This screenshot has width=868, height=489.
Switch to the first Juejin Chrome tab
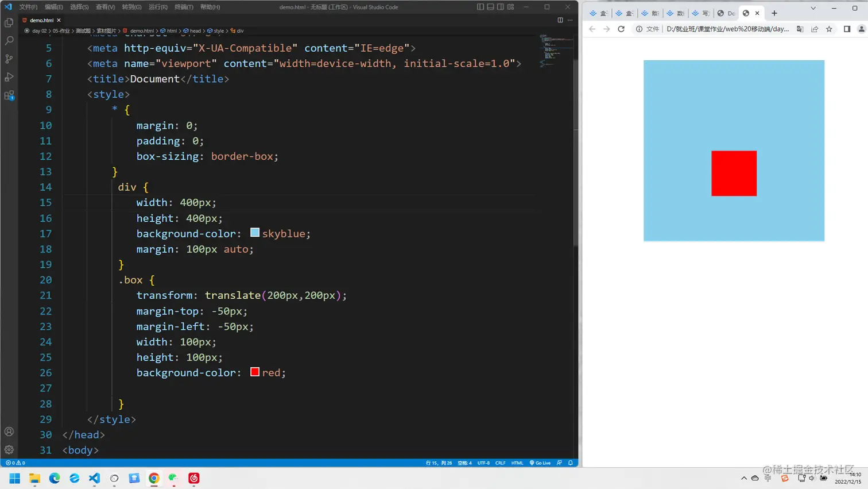(598, 13)
